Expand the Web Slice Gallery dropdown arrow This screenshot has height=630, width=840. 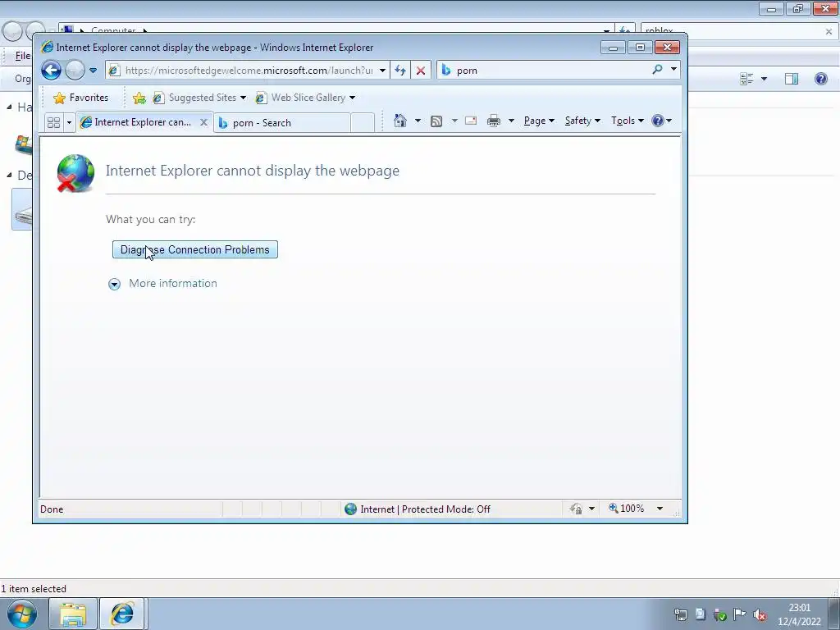(x=352, y=98)
